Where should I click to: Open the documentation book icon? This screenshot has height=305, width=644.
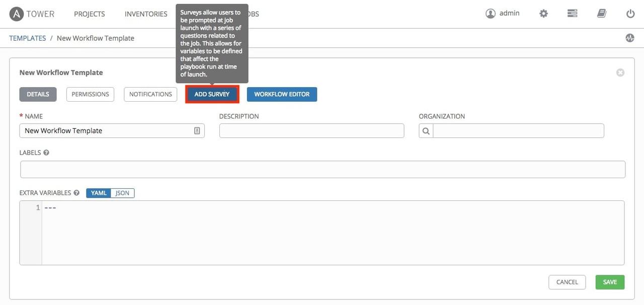601,13
